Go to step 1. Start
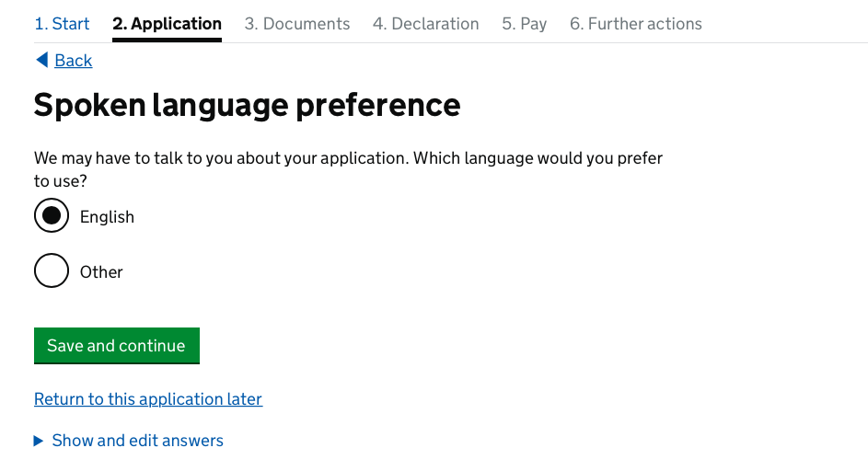The image size is (868, 471). coord(62,24)
